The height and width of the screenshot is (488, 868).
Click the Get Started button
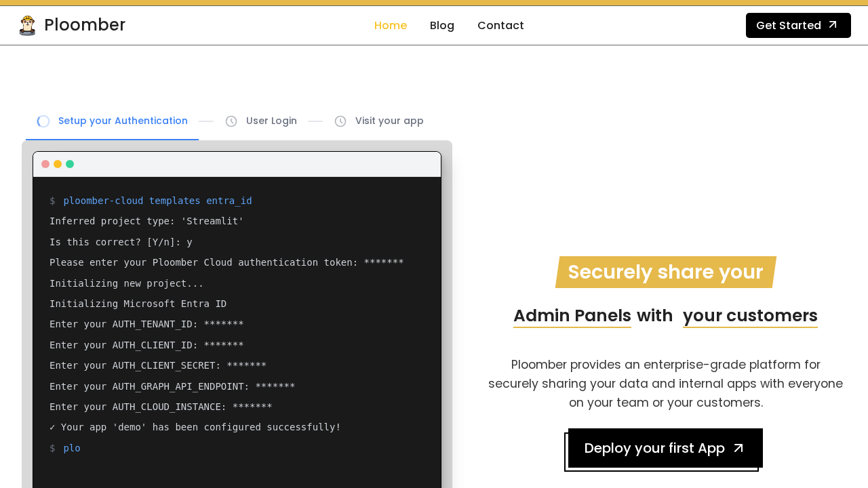(x=797, y=24)
